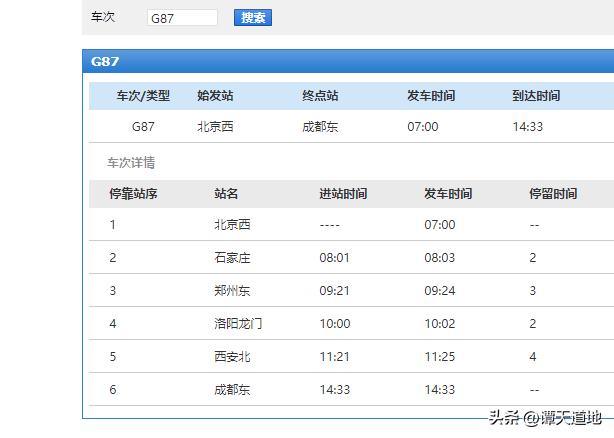Screen dimensions: 614x438
Task: Select the G87 train number cell
Action: tap(143, 127)
